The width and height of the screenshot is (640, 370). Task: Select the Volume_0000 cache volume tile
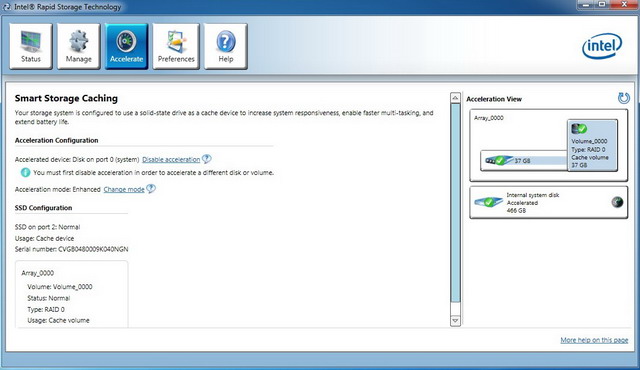click(592, 145)
